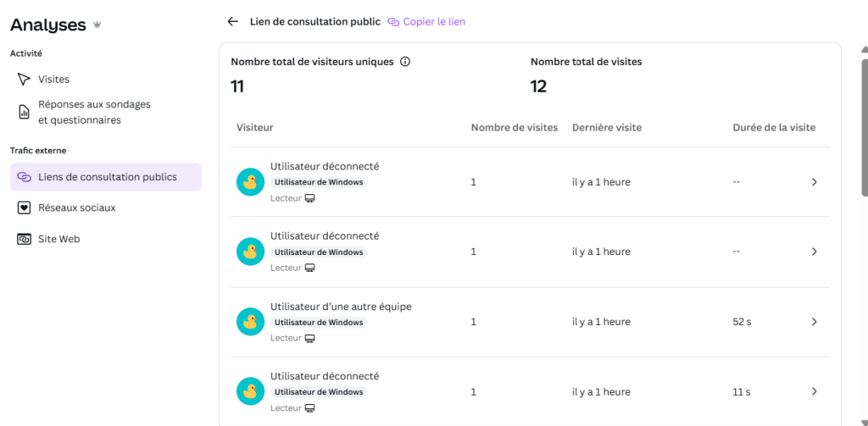Click the Site Web sidebar icon
The height and width of the screenshot is (426, 868).
(24, 239)
